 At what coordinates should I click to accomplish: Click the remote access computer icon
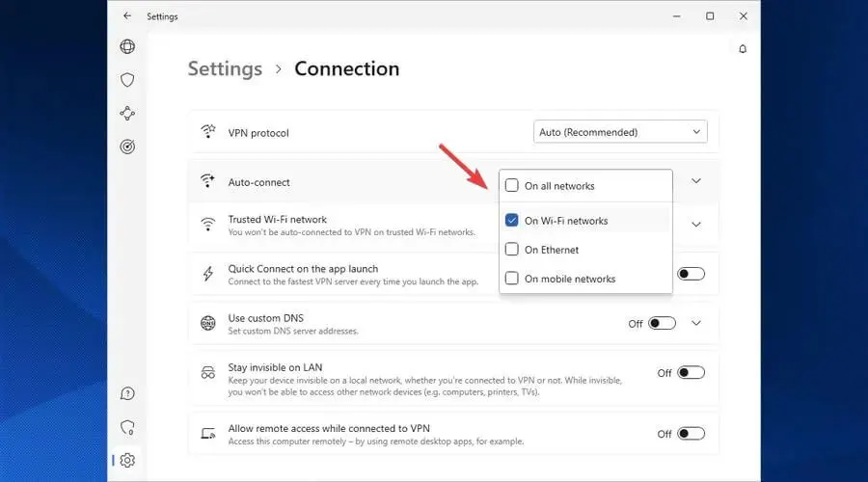(x=208, y=433)
